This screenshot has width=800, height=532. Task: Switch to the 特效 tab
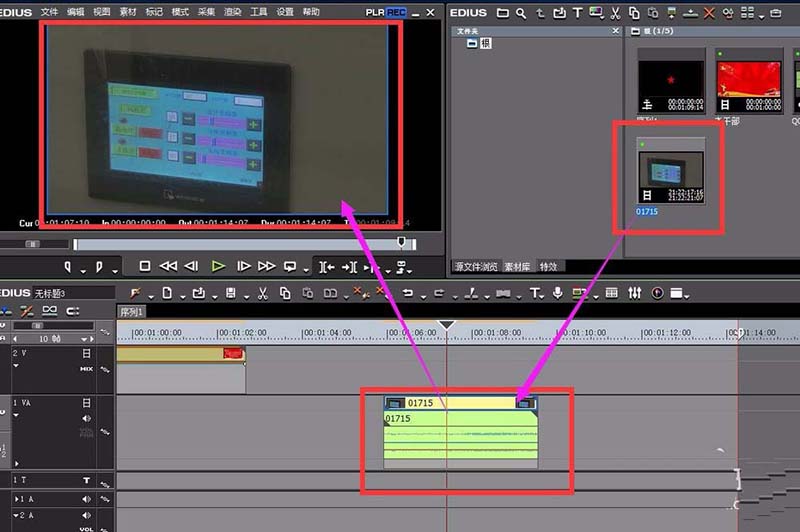click(x=549, y=267)
